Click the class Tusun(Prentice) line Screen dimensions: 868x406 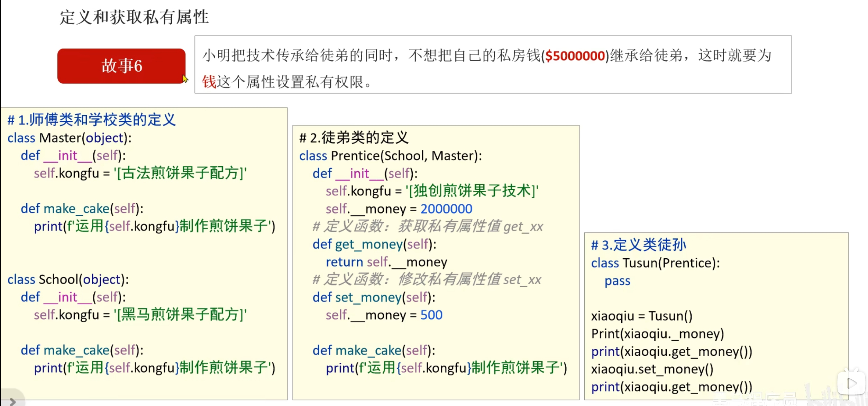click(655, 263)
